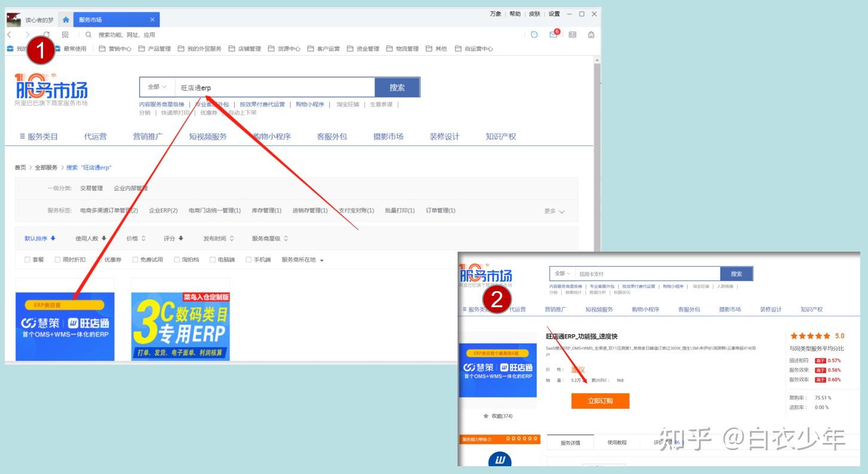Check the 电脑端 checkbox
Viewport: 868px width, 474px height.
[213, 260]
